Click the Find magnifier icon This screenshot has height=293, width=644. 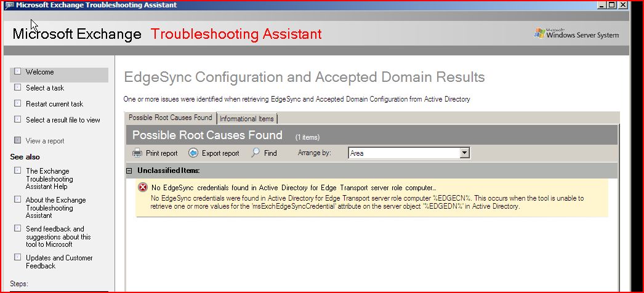[x=256, y=153]
